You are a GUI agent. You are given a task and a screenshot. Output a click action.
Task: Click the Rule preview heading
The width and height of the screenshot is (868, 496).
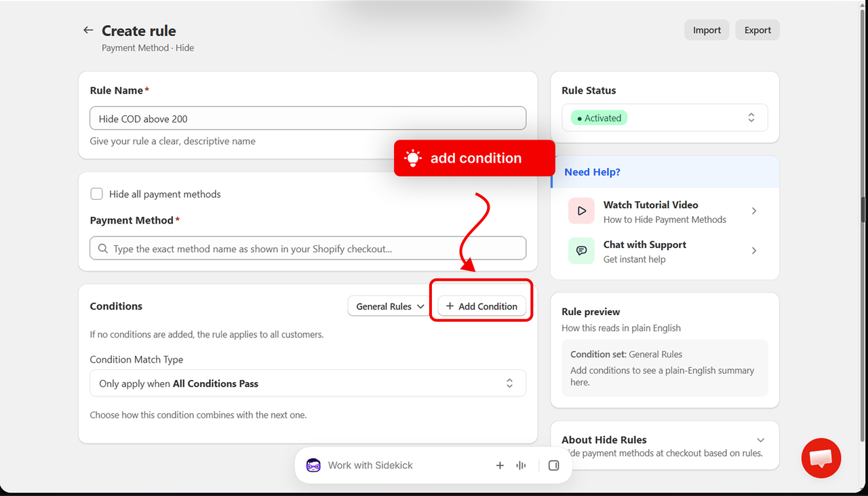coord(591,312)
